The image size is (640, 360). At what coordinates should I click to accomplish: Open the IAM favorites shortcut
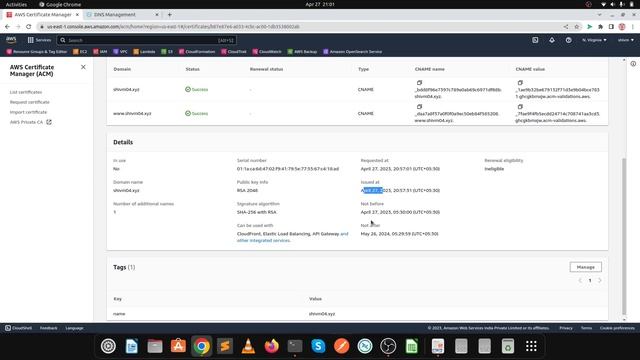coord(100,52)
